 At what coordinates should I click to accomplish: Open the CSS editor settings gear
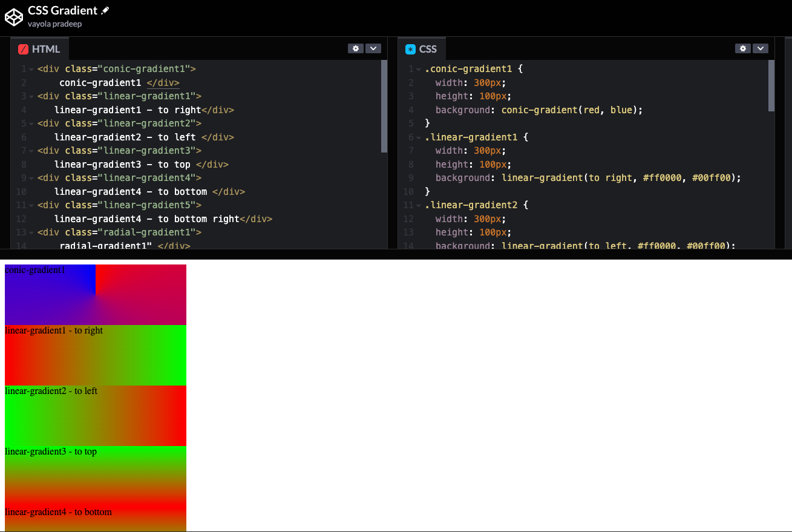(x=742, y=48)
